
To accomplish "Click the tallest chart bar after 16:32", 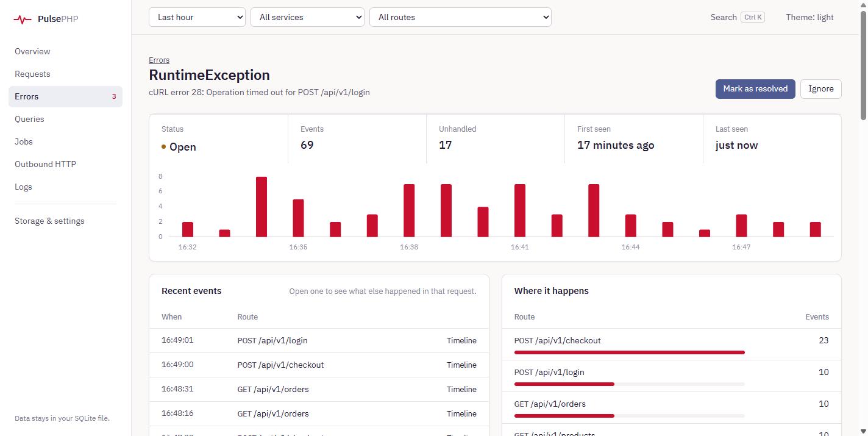I will [261, 207].
